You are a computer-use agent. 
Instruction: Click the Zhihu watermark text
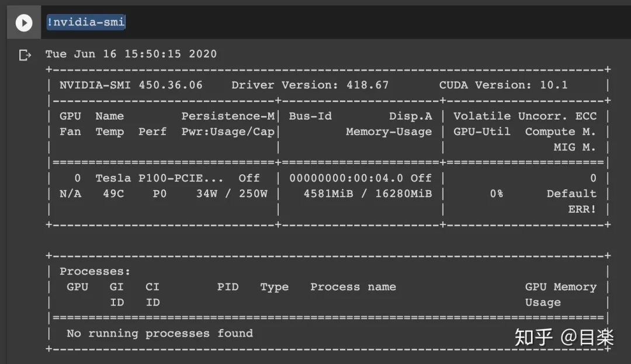(x=564, y=337)
